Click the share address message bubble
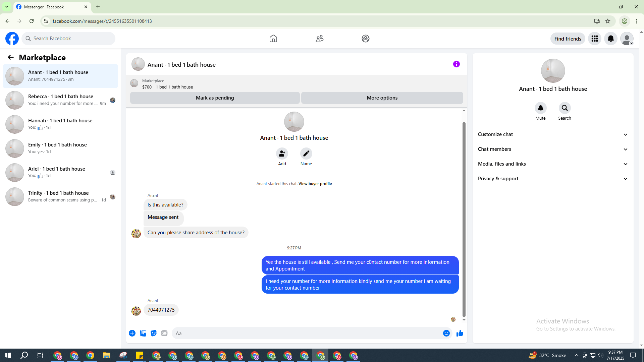This screenshot has width=644, height=362. click(196, 233)
